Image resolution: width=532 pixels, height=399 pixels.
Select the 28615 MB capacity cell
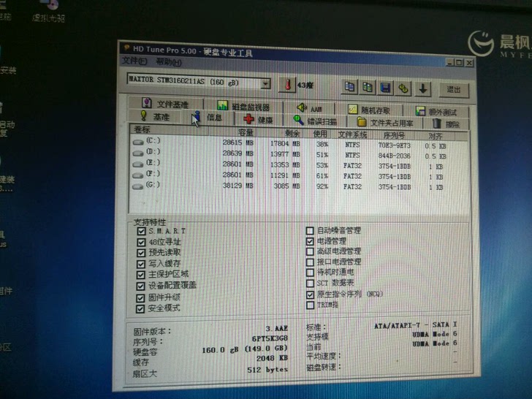coord(237,142)
